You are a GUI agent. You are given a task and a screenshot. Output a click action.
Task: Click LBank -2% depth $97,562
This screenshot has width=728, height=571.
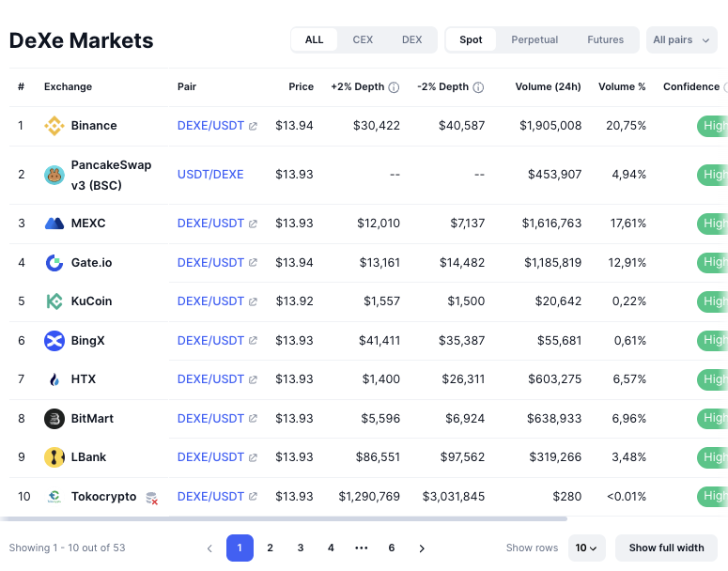pyautogui.click(x=462, y=457)
